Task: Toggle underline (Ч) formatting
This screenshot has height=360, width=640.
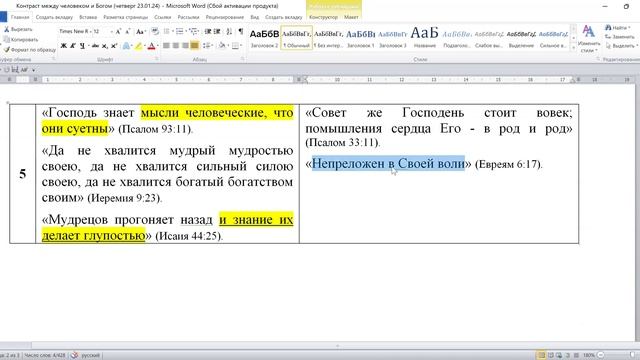Action: [82, 46]
